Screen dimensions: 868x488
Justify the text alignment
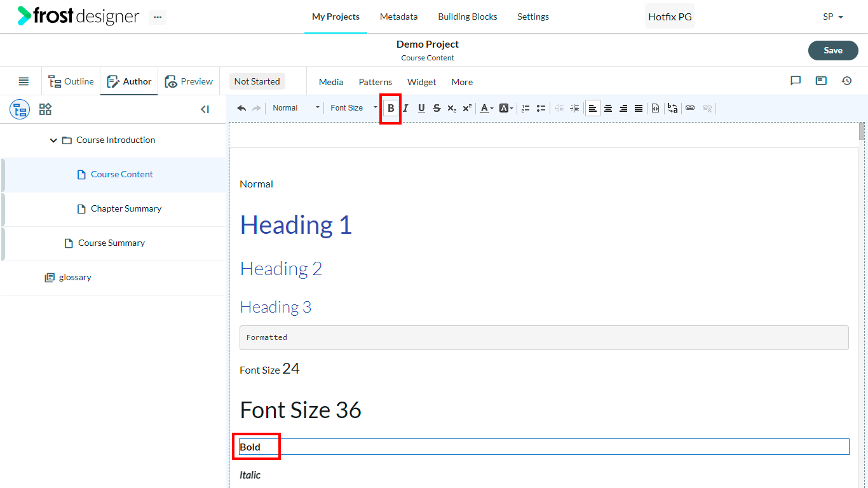tap(639, 108)
